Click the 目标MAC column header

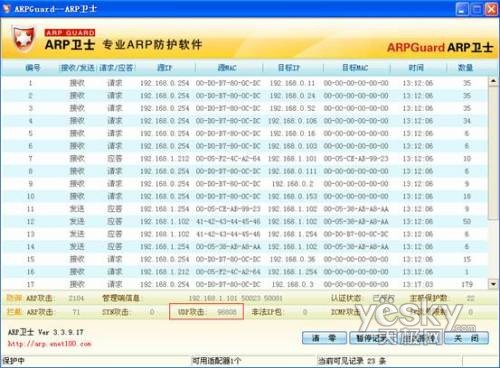point(355,68)
